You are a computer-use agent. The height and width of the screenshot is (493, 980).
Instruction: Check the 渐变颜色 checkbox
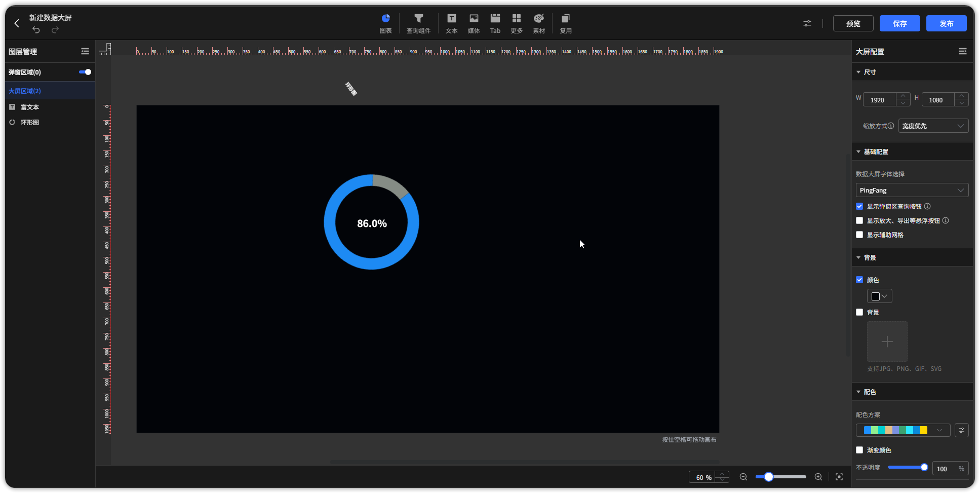(x=859, y=450)
